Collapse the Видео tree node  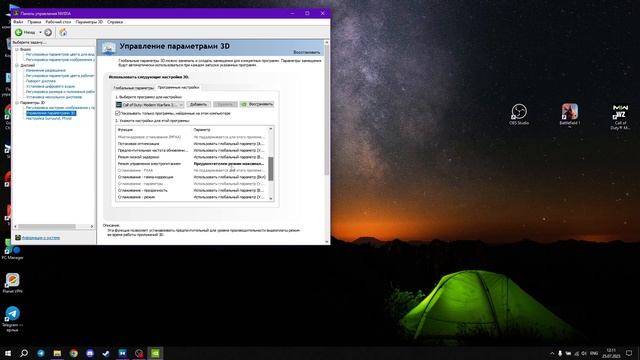17,49
